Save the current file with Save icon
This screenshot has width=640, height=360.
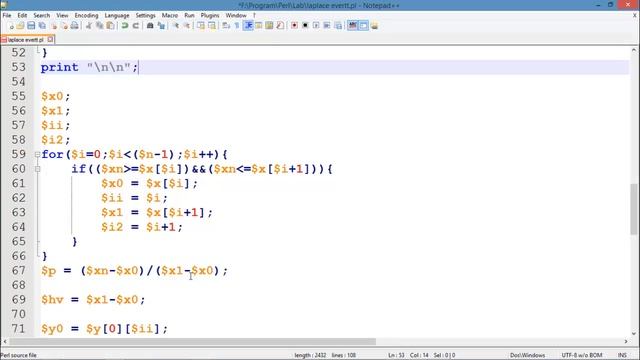click(31, 26)
